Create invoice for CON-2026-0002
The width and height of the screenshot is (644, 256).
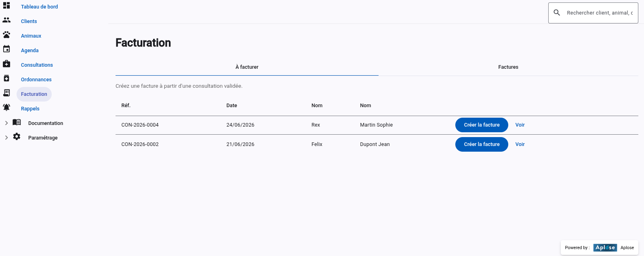pos(482,144)
